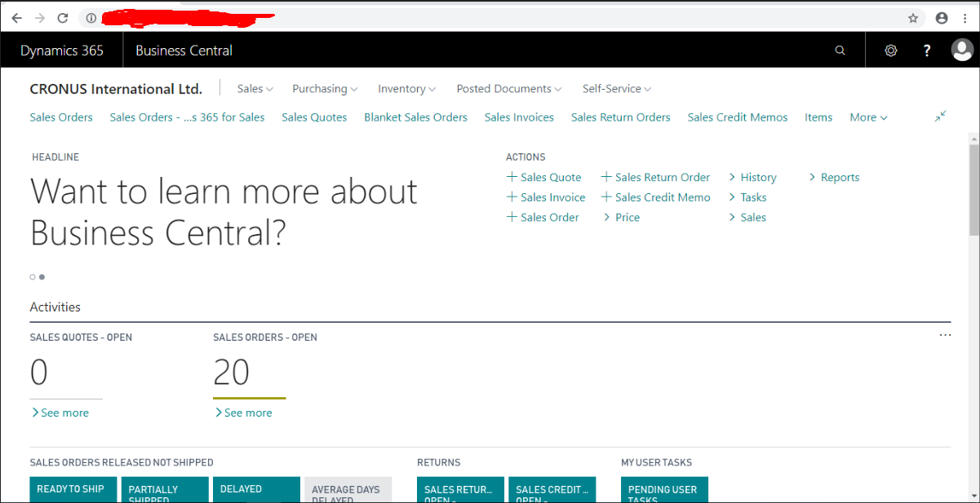The image size is (980, 503).
Task: Open Chrome's three-dot menu
Action: pyautogui.click(x=965, y=18)
